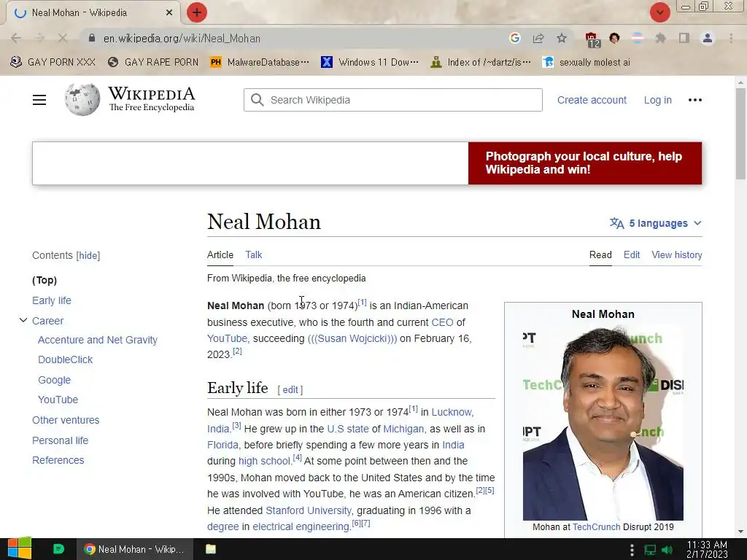
Task: Open the Edit tab
Action: tap(632, 254)
